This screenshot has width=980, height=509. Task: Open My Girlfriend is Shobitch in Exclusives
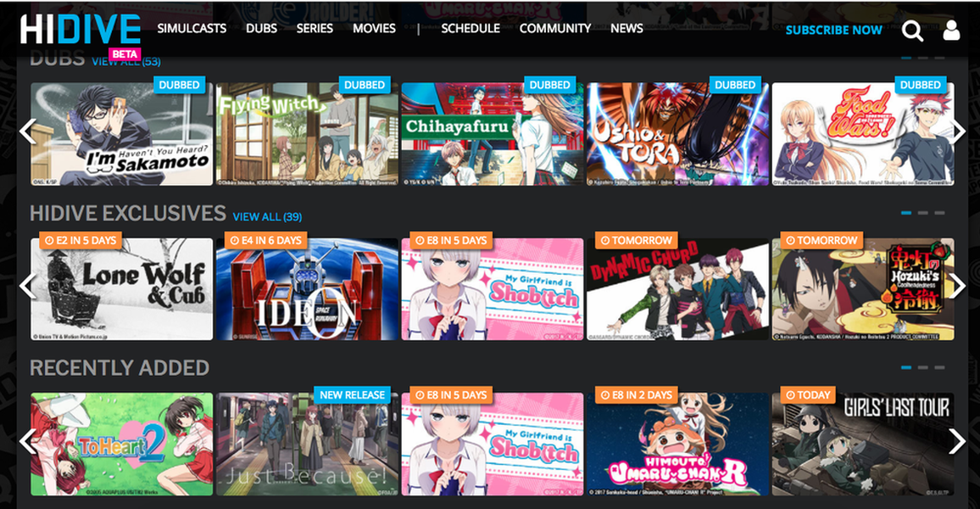pos(493,289)
